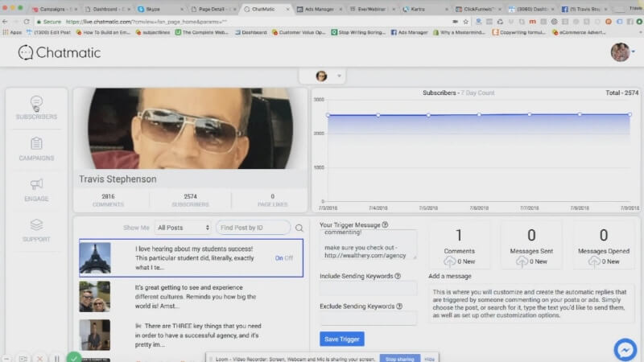Turn the student success post trigger Off

click(289, 258)
